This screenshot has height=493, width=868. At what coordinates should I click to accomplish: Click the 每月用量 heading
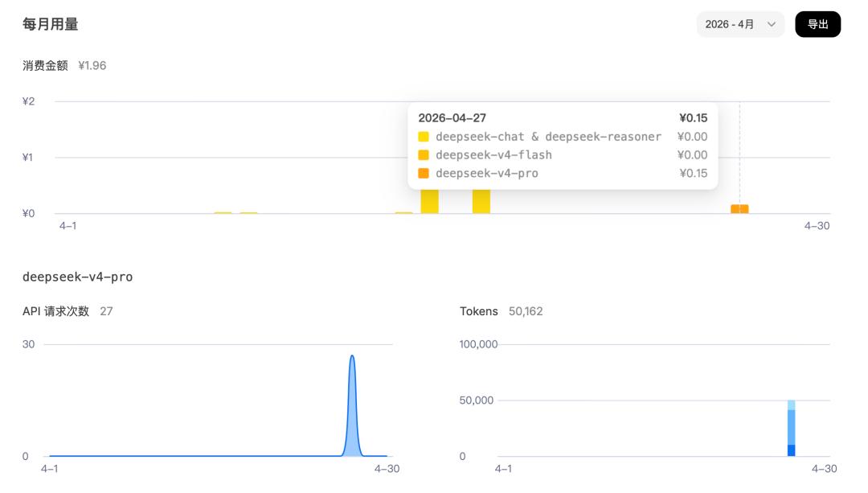coord(51,24)
